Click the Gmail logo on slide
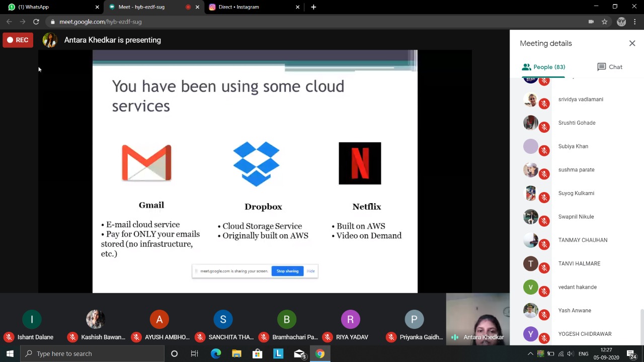Image resolution: width=644 pixels, height=362 pixels. [x=146, y=162]
